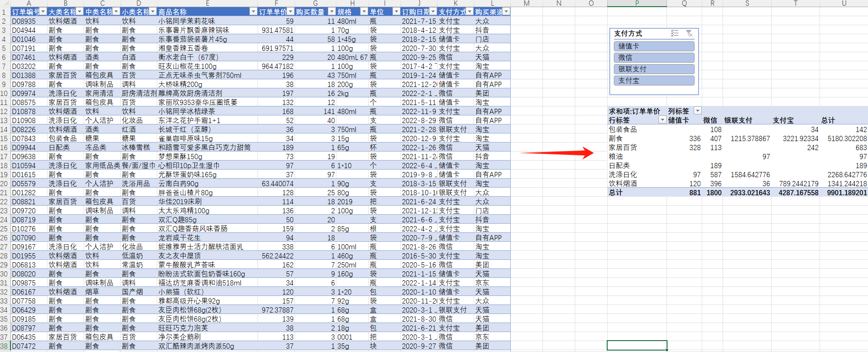Select the cell 妮维雅男士活力醒肤洁面乳
Screen dimensions: 868x352
[x=208, y=247]
